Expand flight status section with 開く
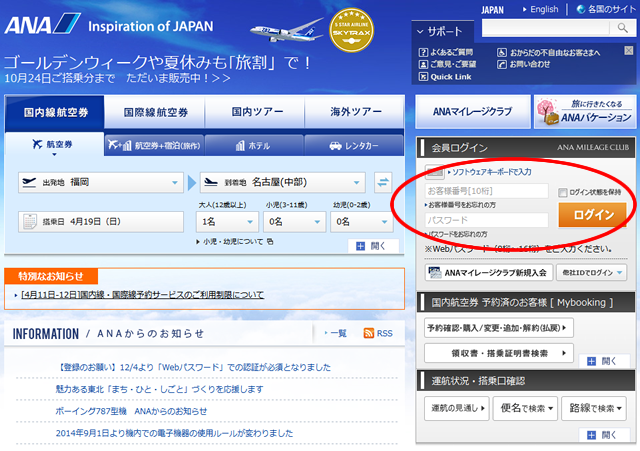Screen dimensions: 640x451 point(603,435)
